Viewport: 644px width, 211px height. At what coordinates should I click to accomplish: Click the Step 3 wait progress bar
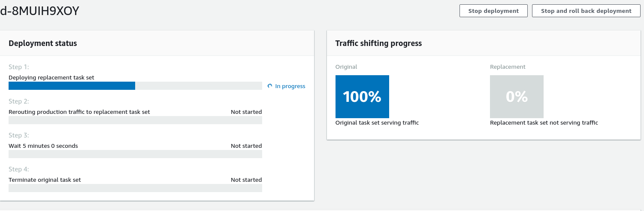click(x=135, y=154)
